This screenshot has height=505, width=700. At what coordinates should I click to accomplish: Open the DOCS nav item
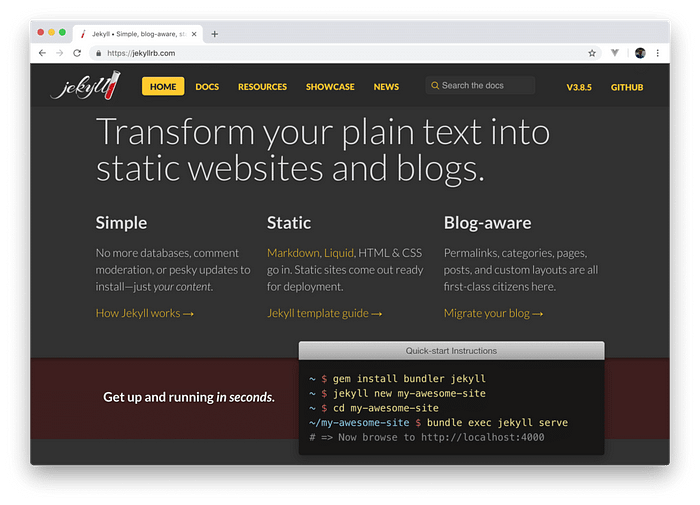point(207,87)
